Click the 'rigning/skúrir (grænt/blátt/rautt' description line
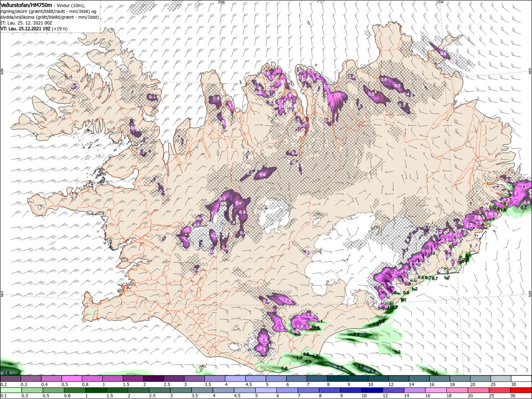This screenshot has height=399, width=532. [x=48, y=11]
